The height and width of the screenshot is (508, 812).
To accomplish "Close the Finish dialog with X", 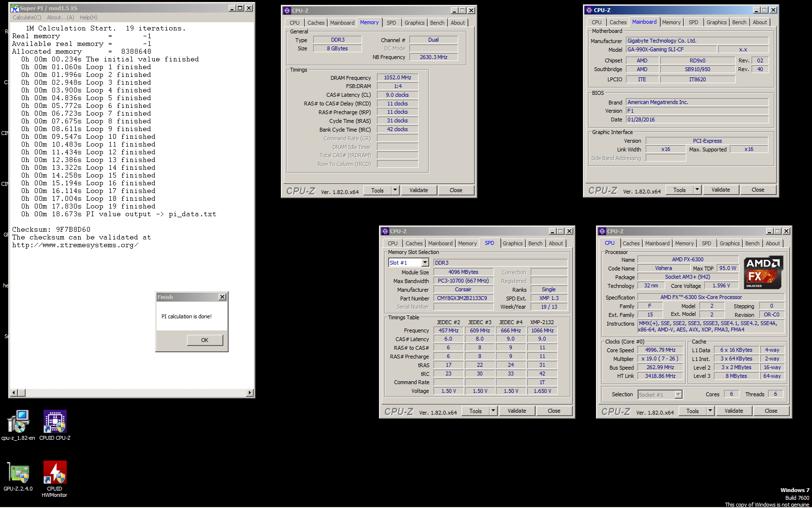I will [222, 297].
